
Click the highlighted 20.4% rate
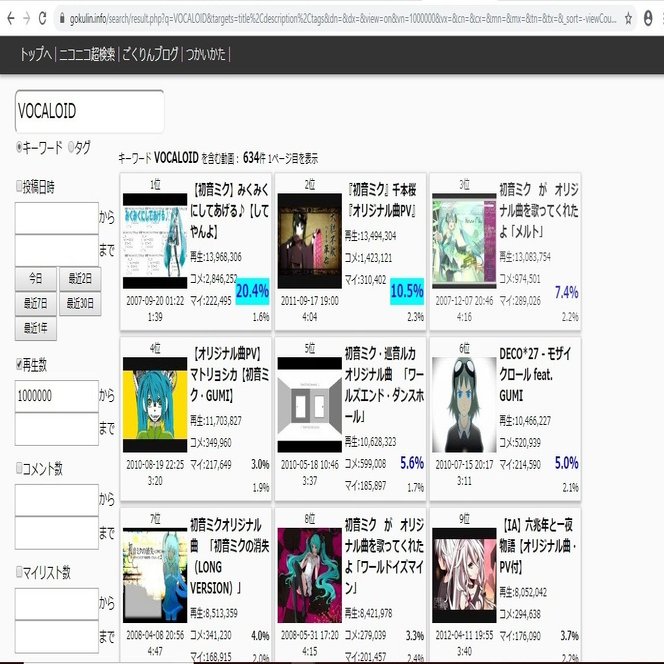coord(252,291)
